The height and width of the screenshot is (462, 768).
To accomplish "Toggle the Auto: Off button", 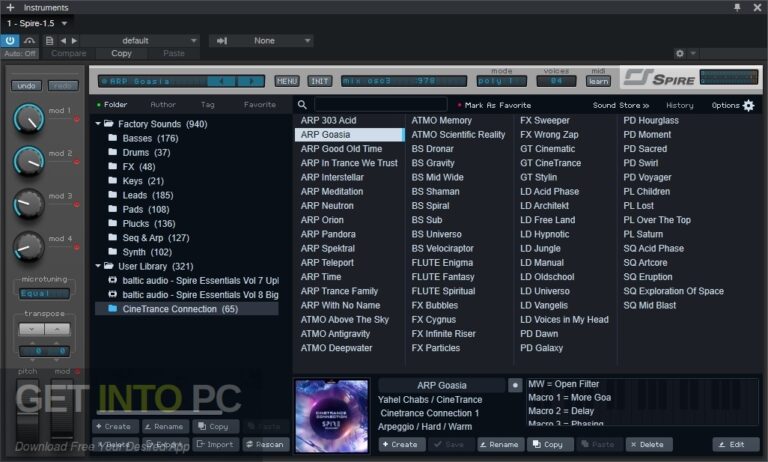I will pos(20,53).
